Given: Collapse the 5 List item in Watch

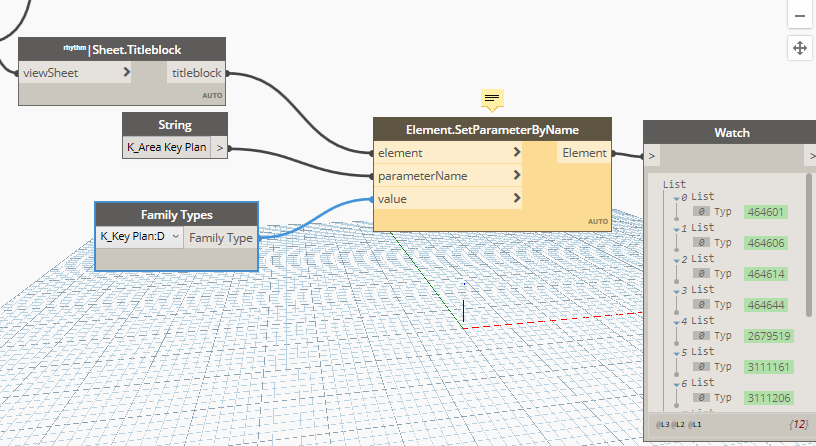Looking at the screenshot, I should pyautogui.click(x=677, y=353).
